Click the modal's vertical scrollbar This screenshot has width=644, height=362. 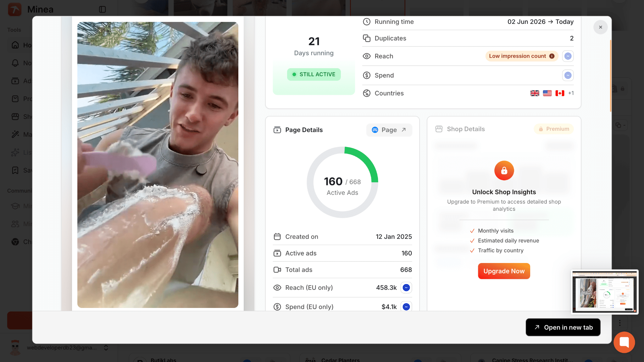click(x=610, y=75)
